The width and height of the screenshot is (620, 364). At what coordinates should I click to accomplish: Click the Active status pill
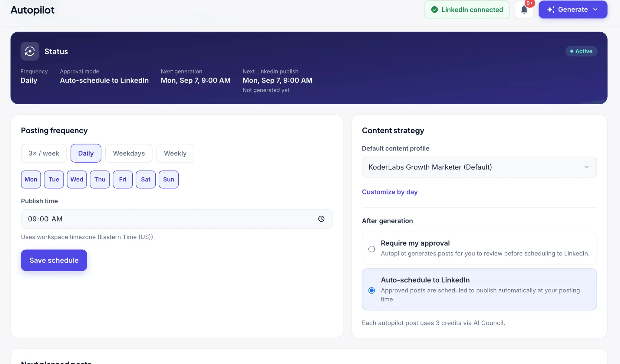(x=581, y=51)
